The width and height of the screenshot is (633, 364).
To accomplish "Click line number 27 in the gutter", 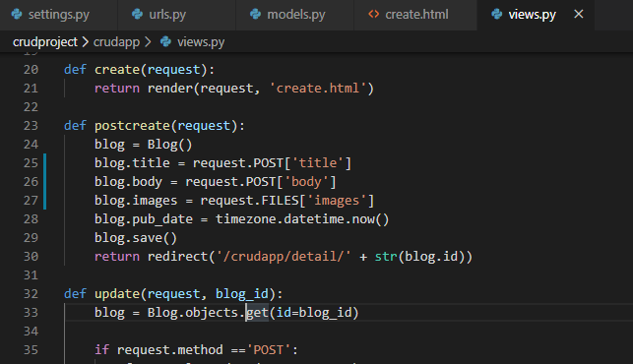I will point(31,201).
